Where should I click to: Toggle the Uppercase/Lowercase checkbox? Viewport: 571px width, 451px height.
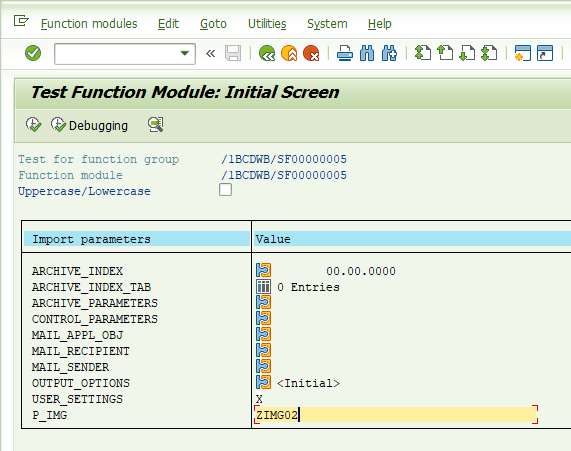pos(225,190)
